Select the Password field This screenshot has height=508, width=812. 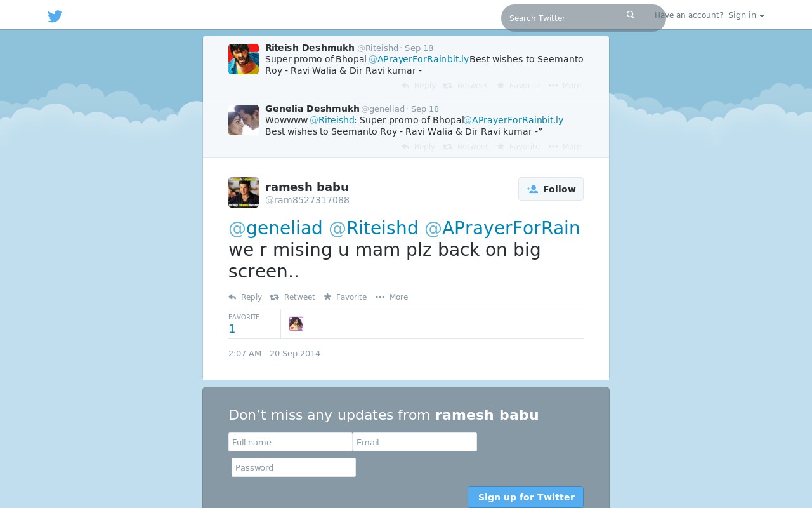tap(294, 467)
